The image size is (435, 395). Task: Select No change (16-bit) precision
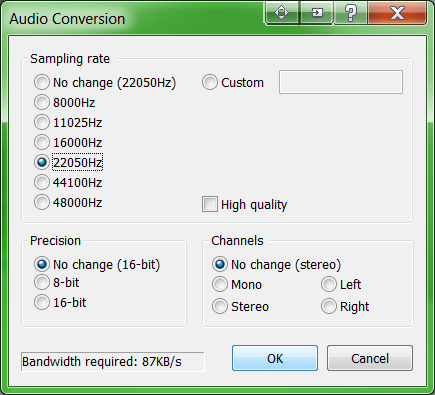point(97,264)
